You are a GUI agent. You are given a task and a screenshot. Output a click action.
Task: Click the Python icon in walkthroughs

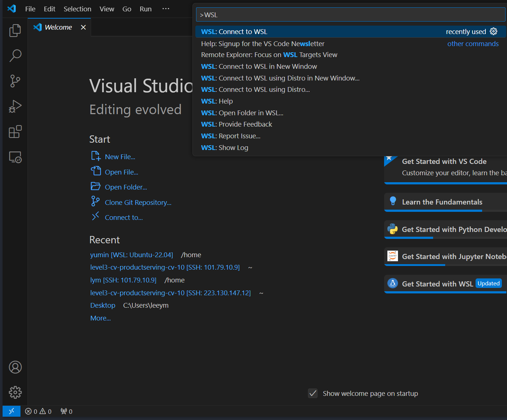(x=393, y=229)
